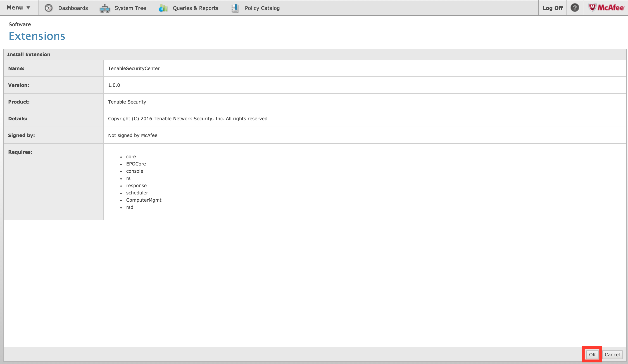Open the Menu navigation arrow
Image resolution: width=628 pixels, height=364 pixels.
(x=28, y=8)
